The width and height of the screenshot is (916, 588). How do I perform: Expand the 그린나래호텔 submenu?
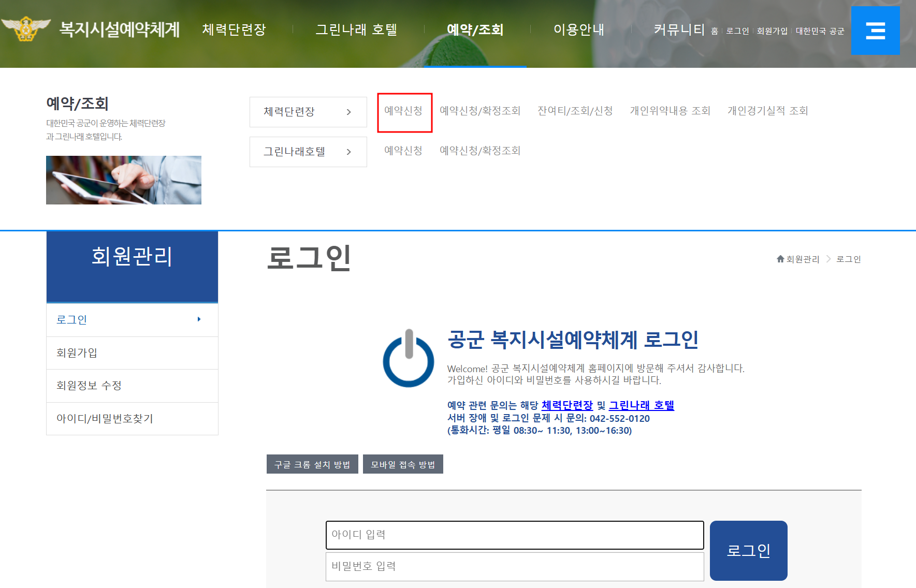(308, 152)
